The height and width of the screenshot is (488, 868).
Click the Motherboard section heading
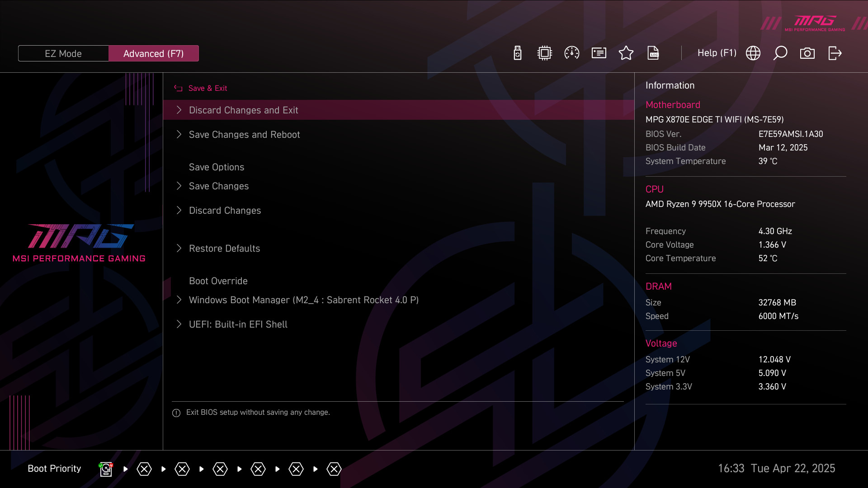(673, 105)
